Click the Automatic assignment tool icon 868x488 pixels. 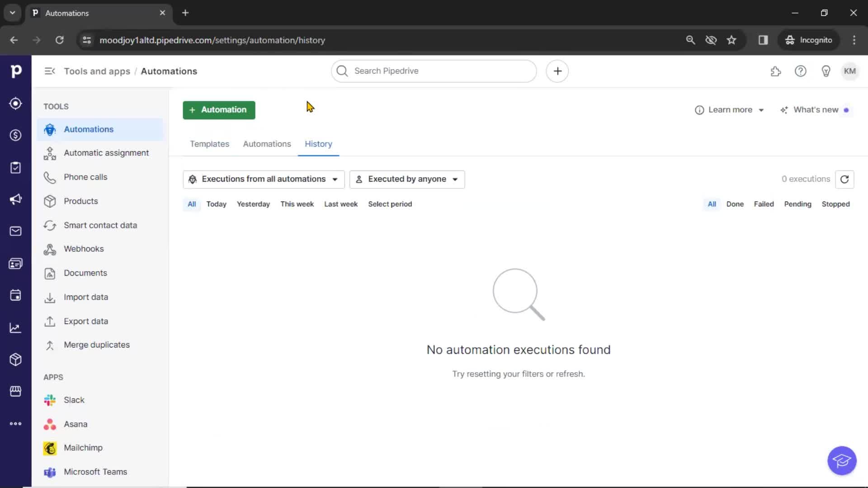[51, 153]
